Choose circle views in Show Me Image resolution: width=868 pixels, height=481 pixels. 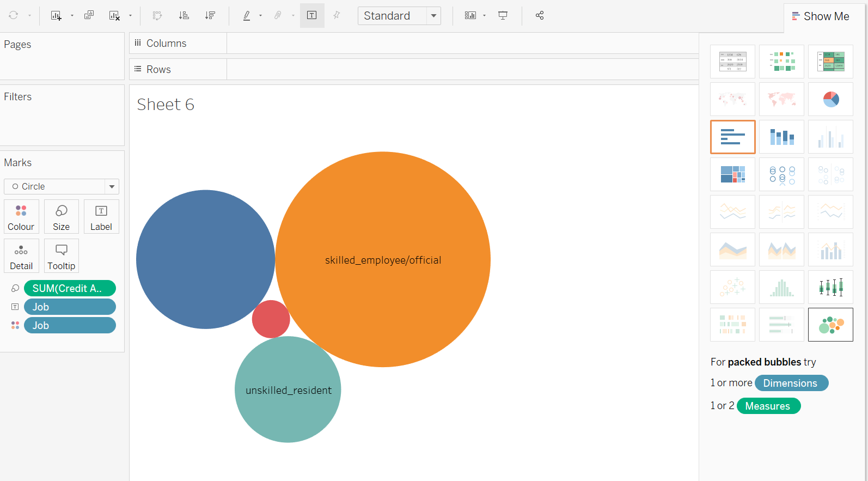[781, 174]
